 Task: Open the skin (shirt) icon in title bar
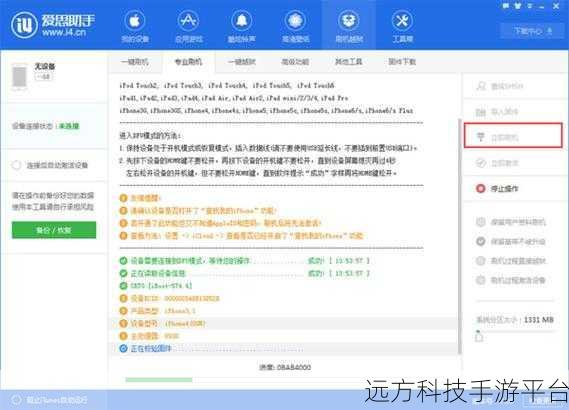[x=518, y=6]
